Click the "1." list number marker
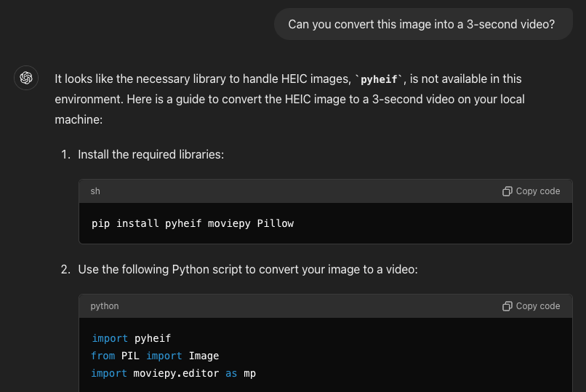Viewport: 586px width, 392px height. pos(65,154)
